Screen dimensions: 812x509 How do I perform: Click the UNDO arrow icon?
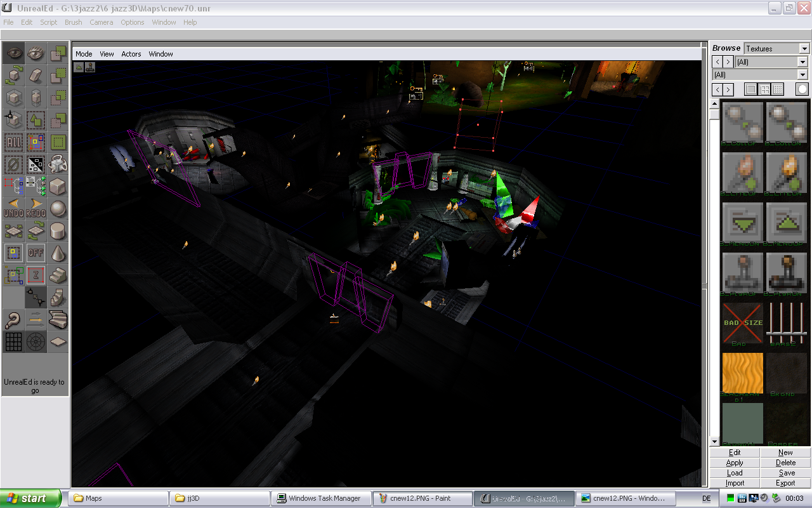[14, 209]
